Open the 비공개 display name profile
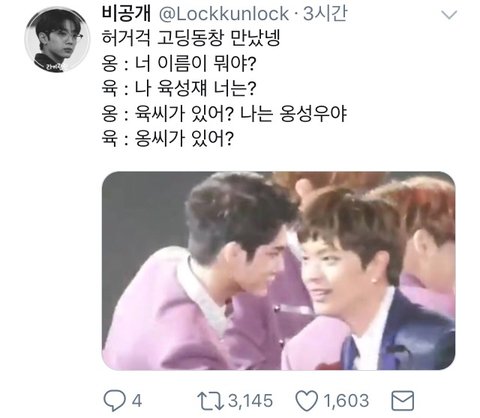The height and width of the screenshot is (418, 480). pos(126,14)
